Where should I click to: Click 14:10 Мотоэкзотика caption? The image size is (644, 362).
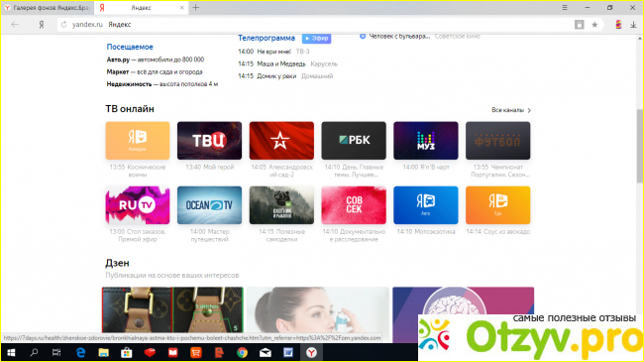point(425,232)
